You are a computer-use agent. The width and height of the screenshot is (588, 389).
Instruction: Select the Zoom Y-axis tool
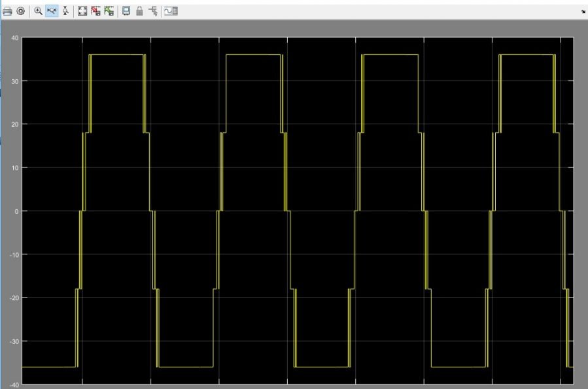tap(65, 11)
